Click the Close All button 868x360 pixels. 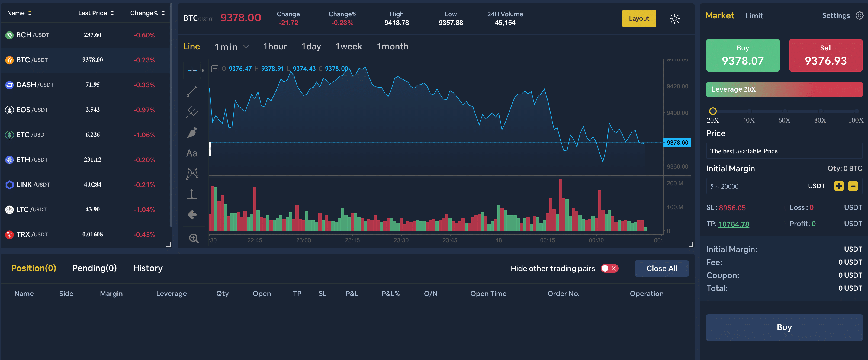[661, 268]
